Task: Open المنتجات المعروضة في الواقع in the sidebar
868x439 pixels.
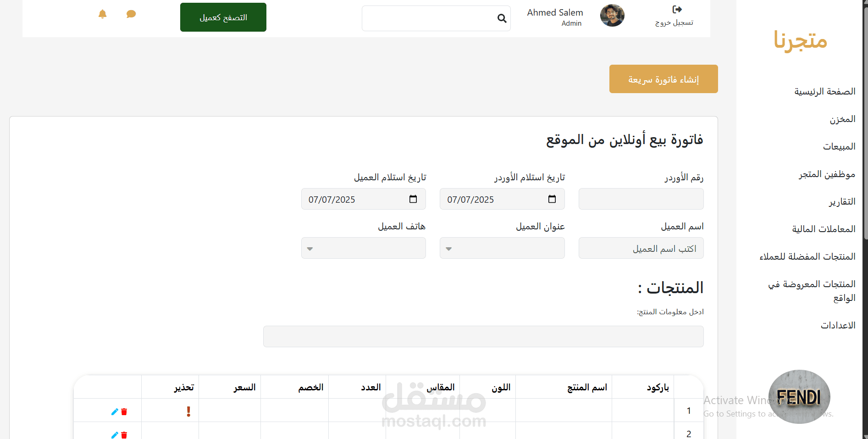Action: tap(812, 291)
